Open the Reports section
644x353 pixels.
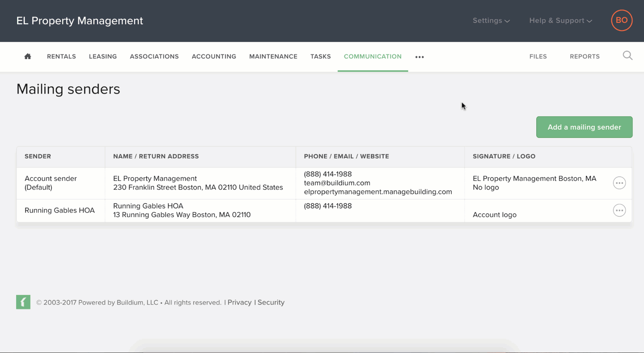pyautogui.click(x=585, y=56)
